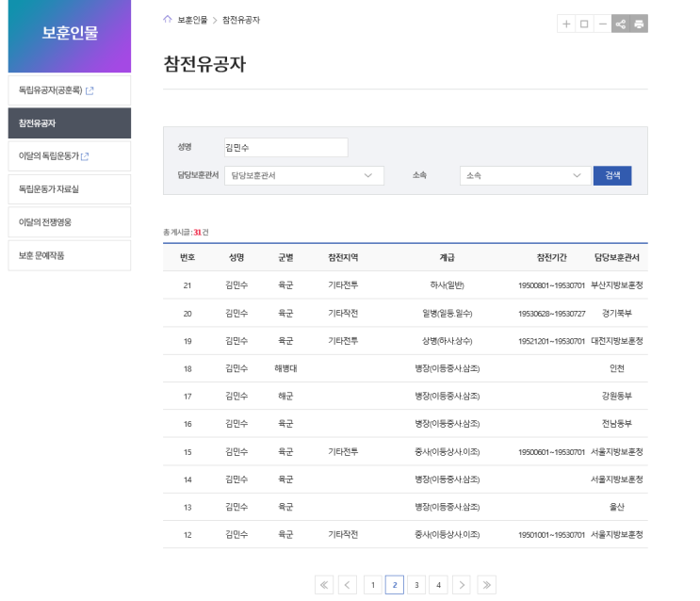
Task: Click 19521201~19530701 period cell
Action: pyautogui.click(x=551, y=341)
